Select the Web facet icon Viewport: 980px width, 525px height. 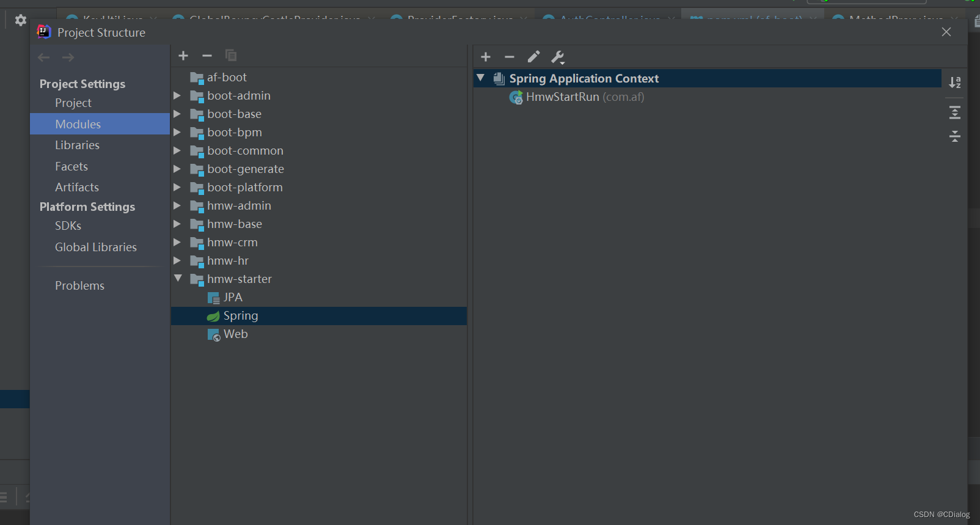214,335
